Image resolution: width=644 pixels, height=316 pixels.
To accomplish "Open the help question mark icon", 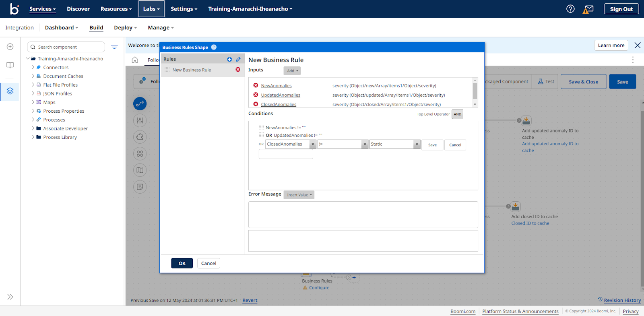I will [x=570, y=9].
